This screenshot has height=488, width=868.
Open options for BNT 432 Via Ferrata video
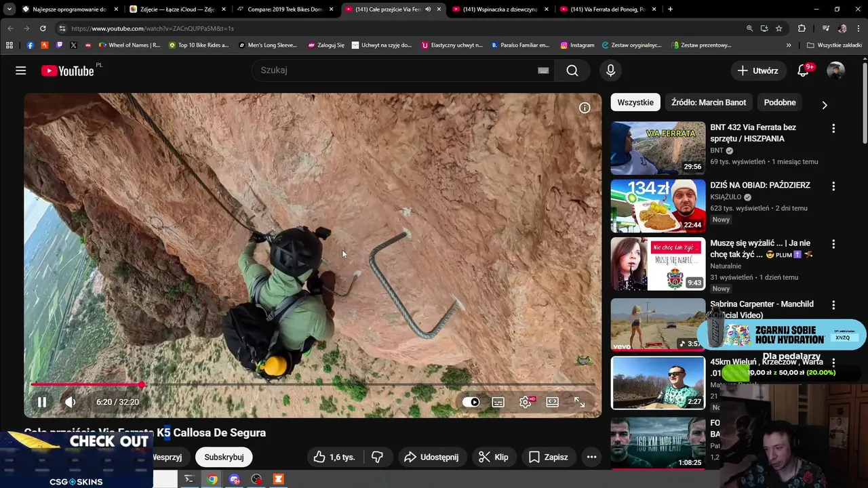[833, 128]
